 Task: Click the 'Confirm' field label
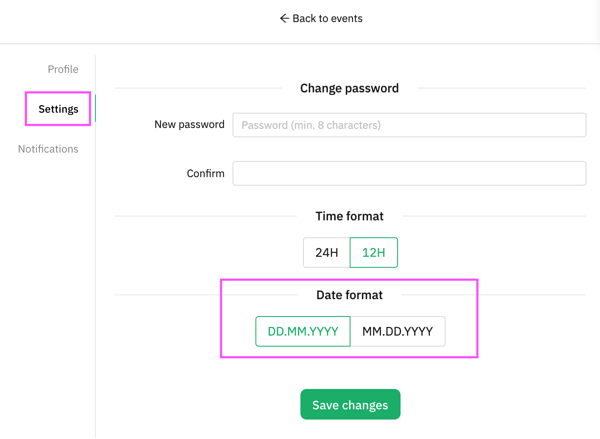point(205,173)
